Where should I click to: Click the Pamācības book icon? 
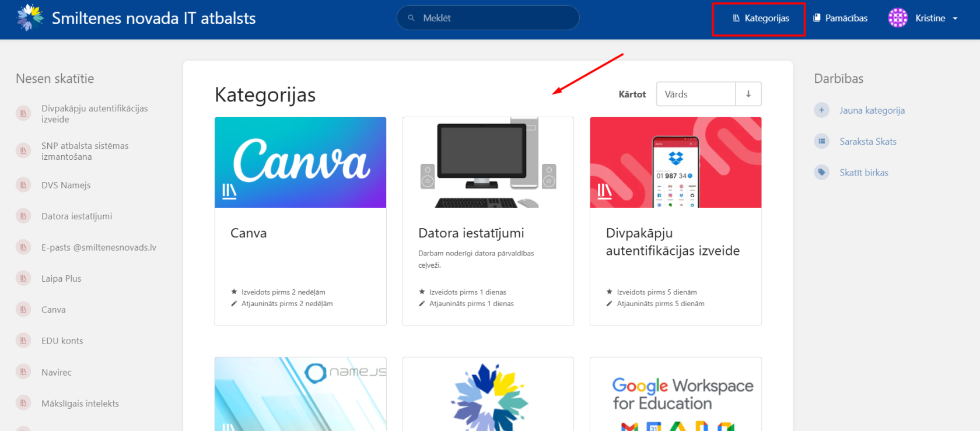click(x=817, y=18)
